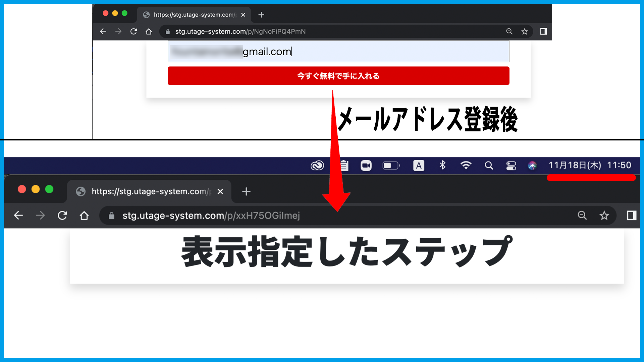Open Spotlight search in the menu bar
This screenshot has height=362, width=644.
pos(489,166)
